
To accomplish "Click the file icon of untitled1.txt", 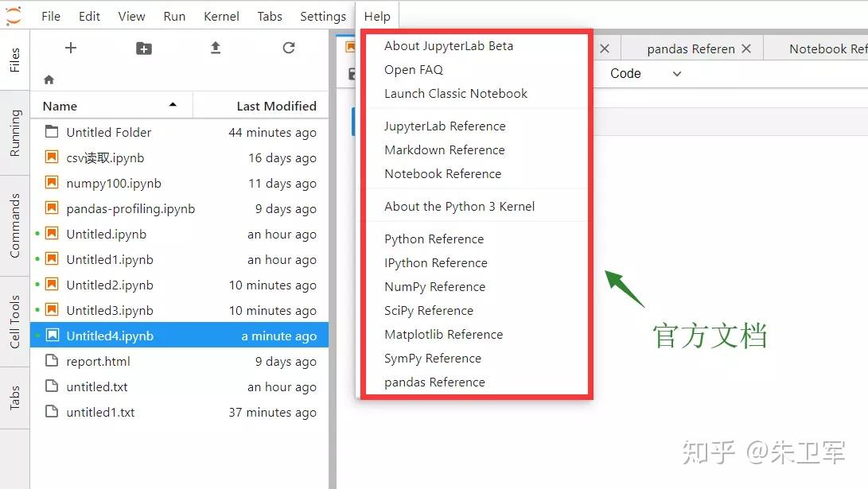I will point(52,412).
